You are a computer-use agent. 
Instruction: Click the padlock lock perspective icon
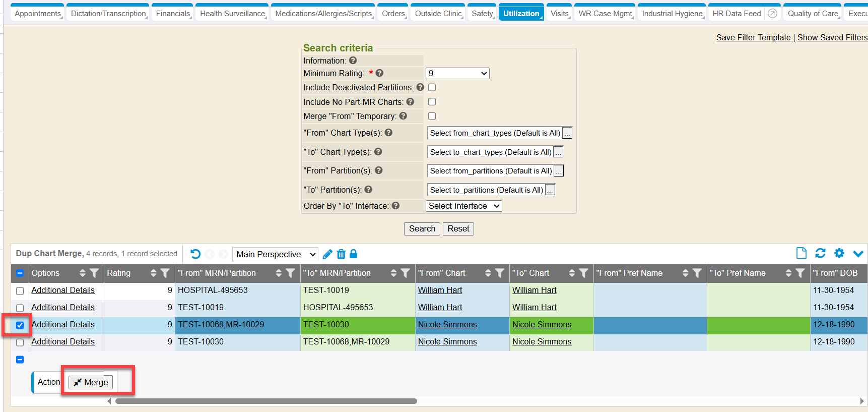[354, 254]
